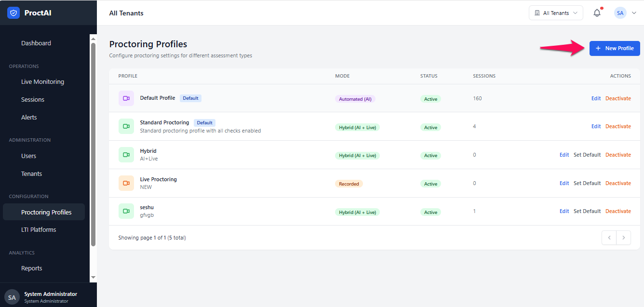Click the sidebar scrollbar thumb
644x307 pixels.
(x=93, y=145)
